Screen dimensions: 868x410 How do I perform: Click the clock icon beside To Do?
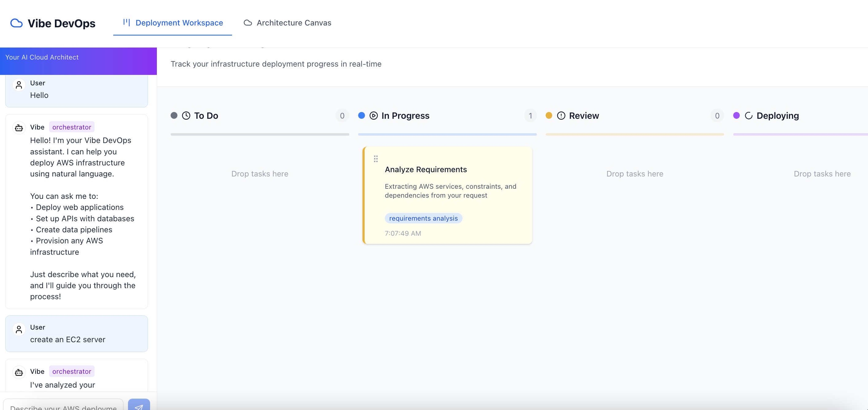pos(186,116)
